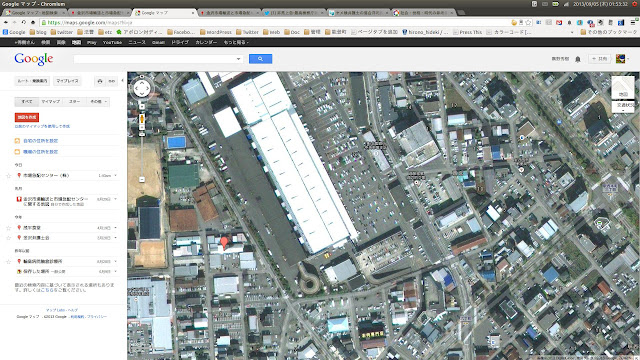Open the blog bookmarks folder
This screenshot has height=360, width=640.
pyautogui.click(x=38, y=32)
